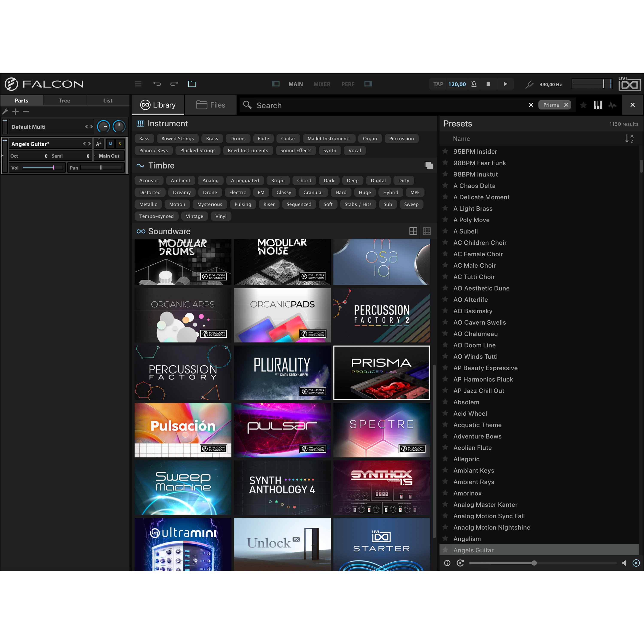The image size is (644, 644).
Task: Switch to the Tree tab
Action: click(64, 100)
